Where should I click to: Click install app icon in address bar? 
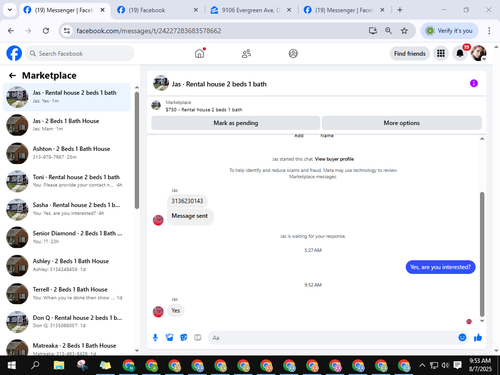pyautogui.click(x=373, y=31)
